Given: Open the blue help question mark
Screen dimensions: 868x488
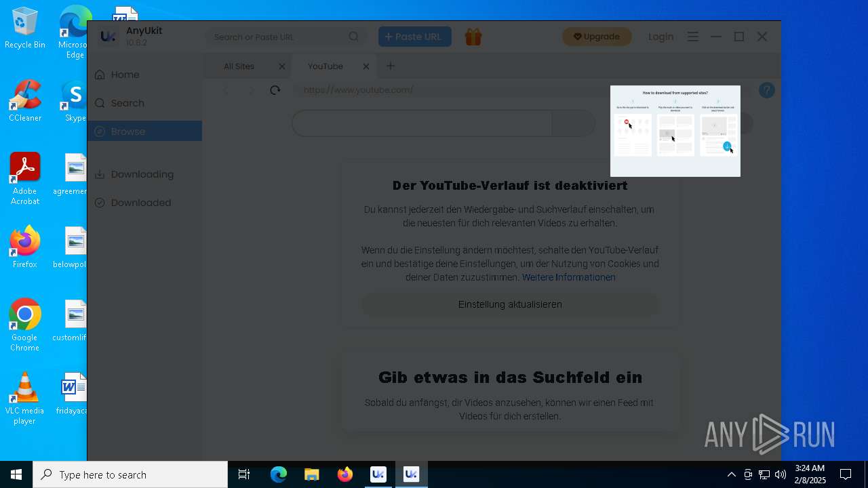Looking at the screenshot, I should coord(767,90).
